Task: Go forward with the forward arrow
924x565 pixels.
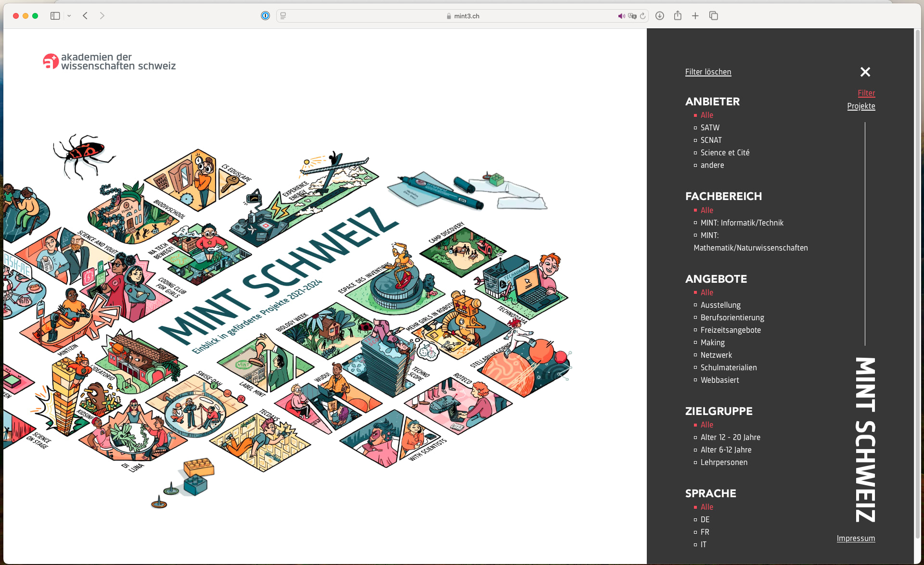Action: (x=102, y=16)
